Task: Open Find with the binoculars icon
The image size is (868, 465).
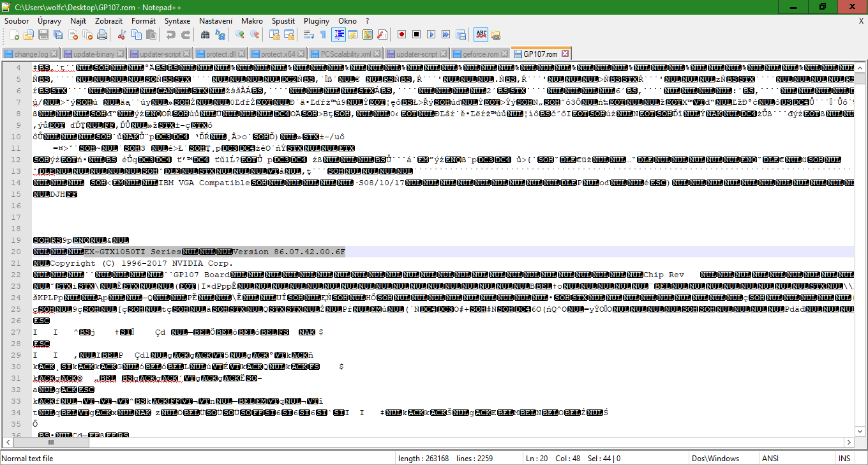Action: coord(206,34)
